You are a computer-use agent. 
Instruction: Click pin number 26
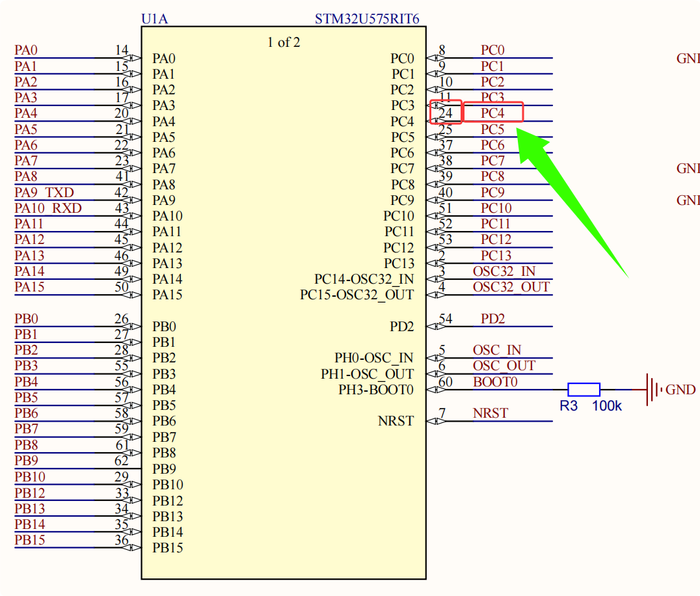[122, 319]
